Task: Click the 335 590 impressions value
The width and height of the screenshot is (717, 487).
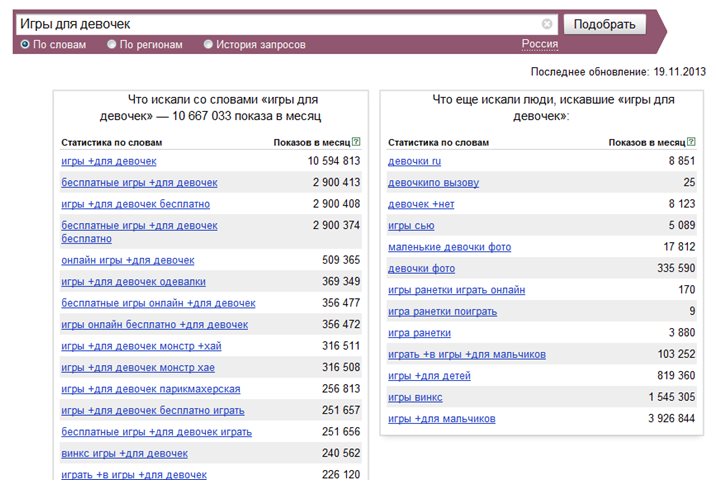Action: point(676,268)
